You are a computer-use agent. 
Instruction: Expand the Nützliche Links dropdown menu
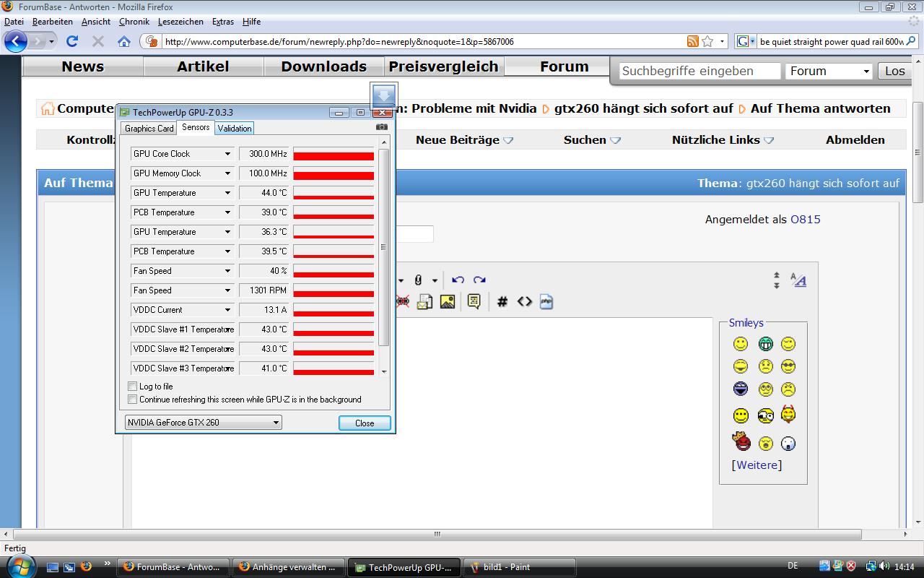[769, 140]
